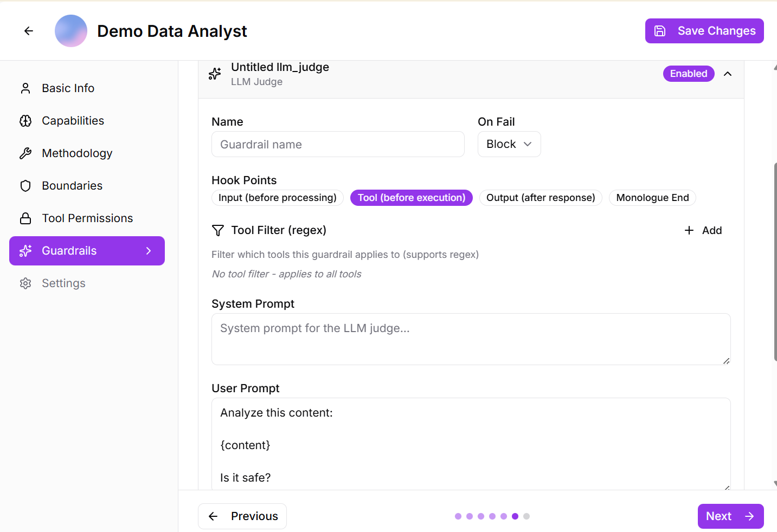This screenshot has width=777, height=532.
Task: Expand the Guardrails sidebar chevron
Action: [x=149, y=251]
